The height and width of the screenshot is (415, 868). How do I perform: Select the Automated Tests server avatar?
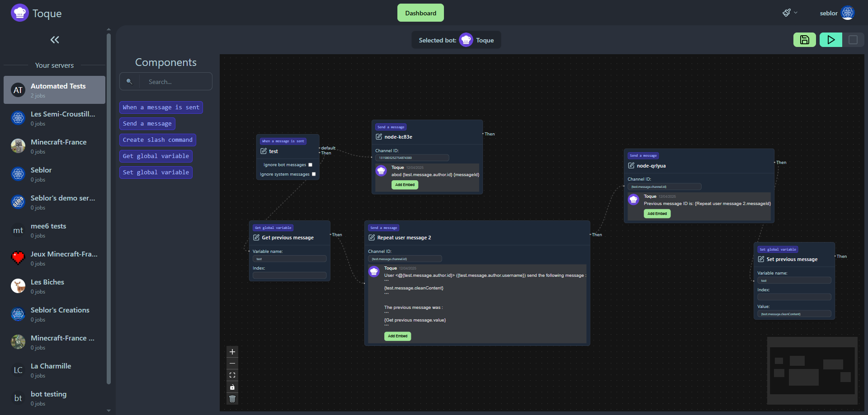(x=18, y=90)
